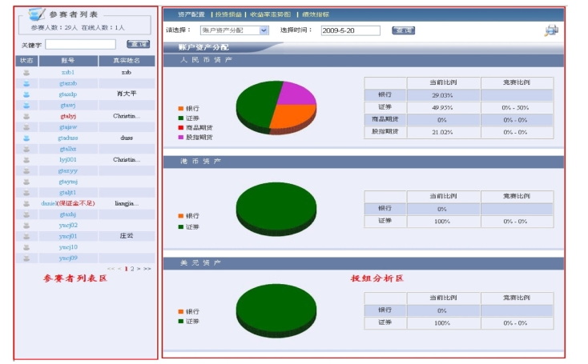Click purple 股指期货 legend swatch

pyautogui.click(x=181, y=137)
